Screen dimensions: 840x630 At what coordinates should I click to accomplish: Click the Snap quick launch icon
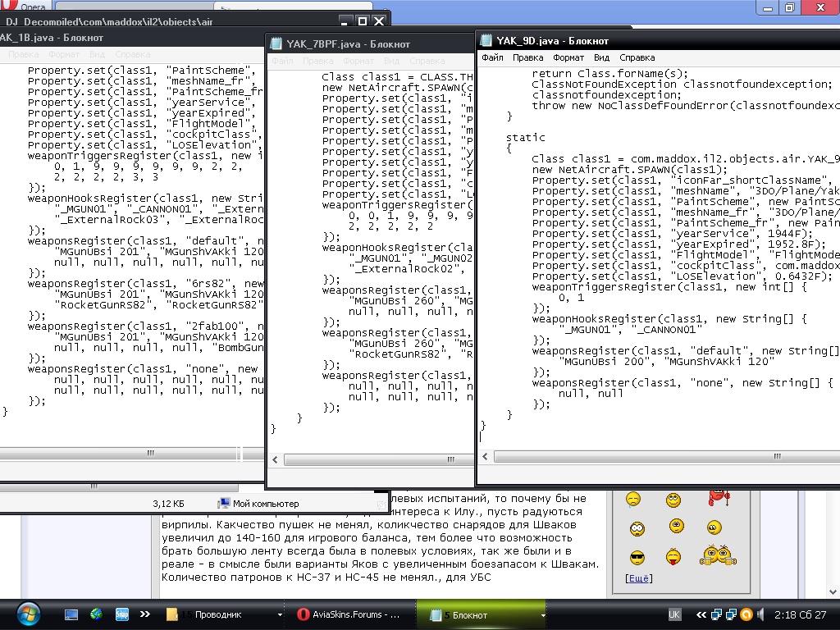coord(121,614)
